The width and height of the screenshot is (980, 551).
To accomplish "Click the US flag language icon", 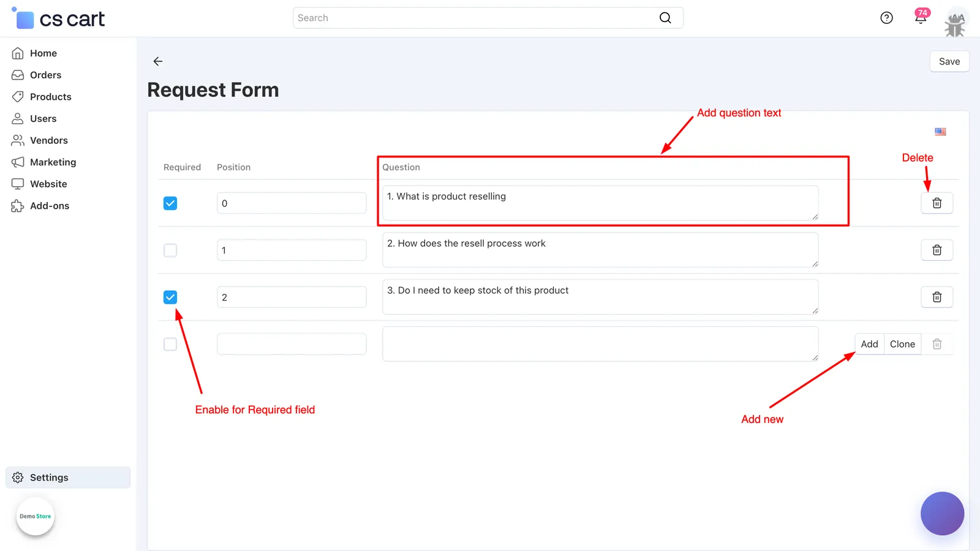I will (940, 132).
